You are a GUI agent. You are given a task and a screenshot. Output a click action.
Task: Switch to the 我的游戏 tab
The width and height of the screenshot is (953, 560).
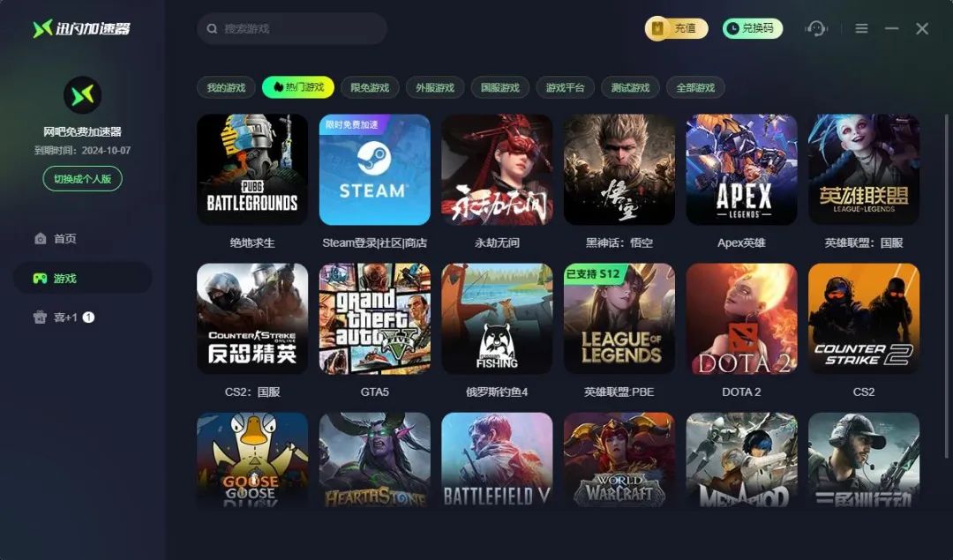coord(226,87)
